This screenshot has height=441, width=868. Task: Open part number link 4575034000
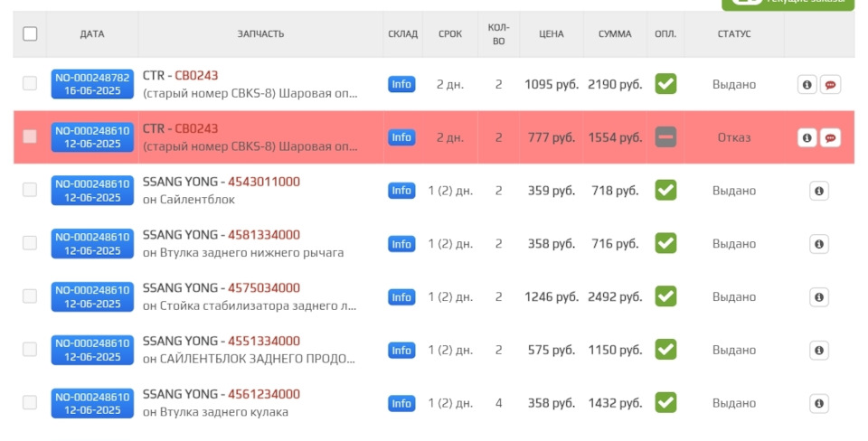click(263, 288)
